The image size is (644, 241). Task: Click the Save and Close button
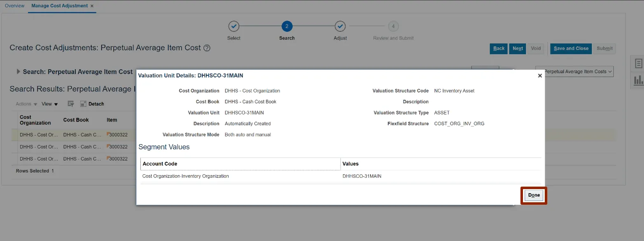click(x=571, y=49)
